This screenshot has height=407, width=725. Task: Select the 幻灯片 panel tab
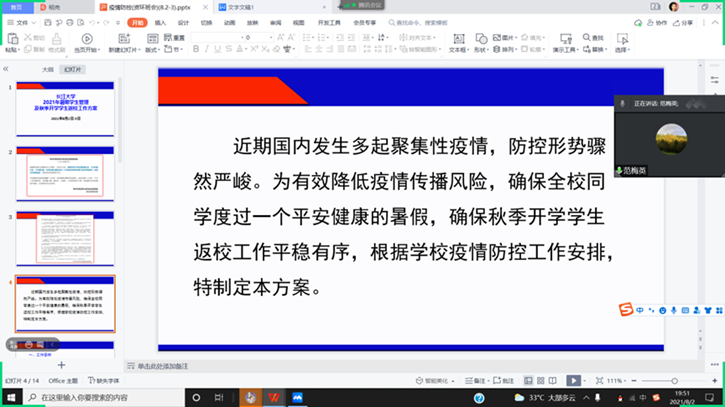click(73, 70)
